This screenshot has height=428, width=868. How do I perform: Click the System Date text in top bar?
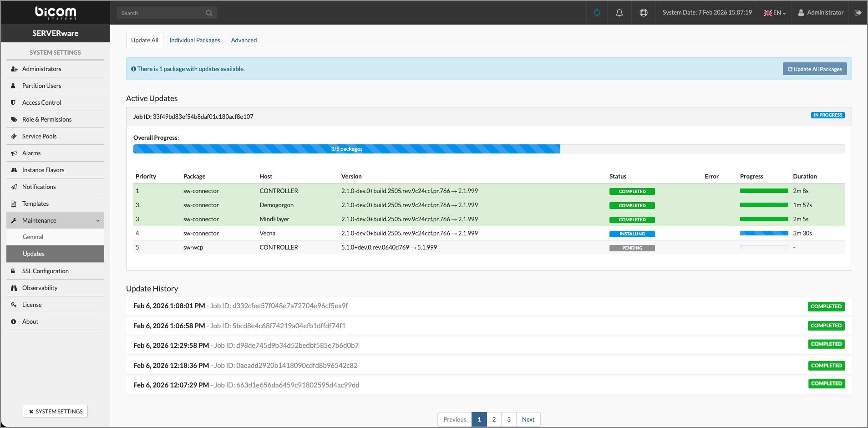[x=707, y=13]
